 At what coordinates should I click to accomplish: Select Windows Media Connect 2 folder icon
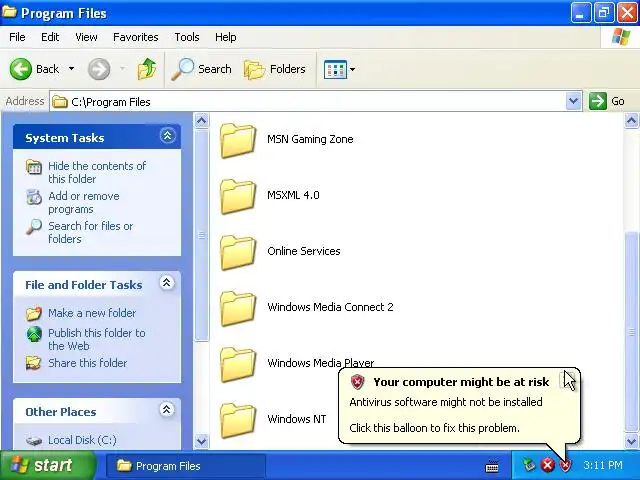pyautogui.click(x=238, y=309)
